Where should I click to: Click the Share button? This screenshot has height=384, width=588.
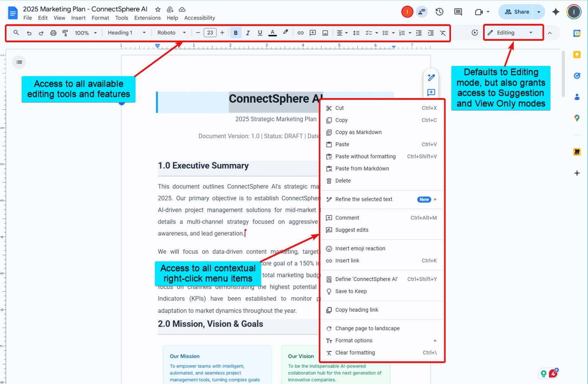[x=516, y=12]
